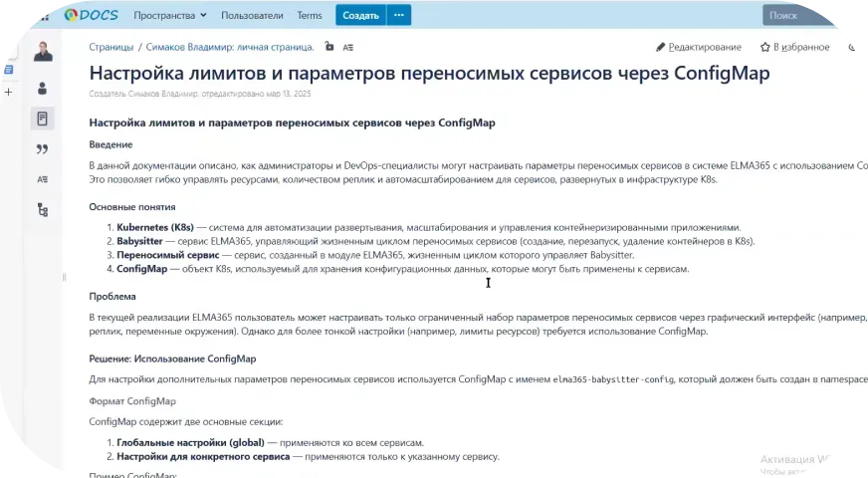Click the app switcher grid icon

(45, 17)
